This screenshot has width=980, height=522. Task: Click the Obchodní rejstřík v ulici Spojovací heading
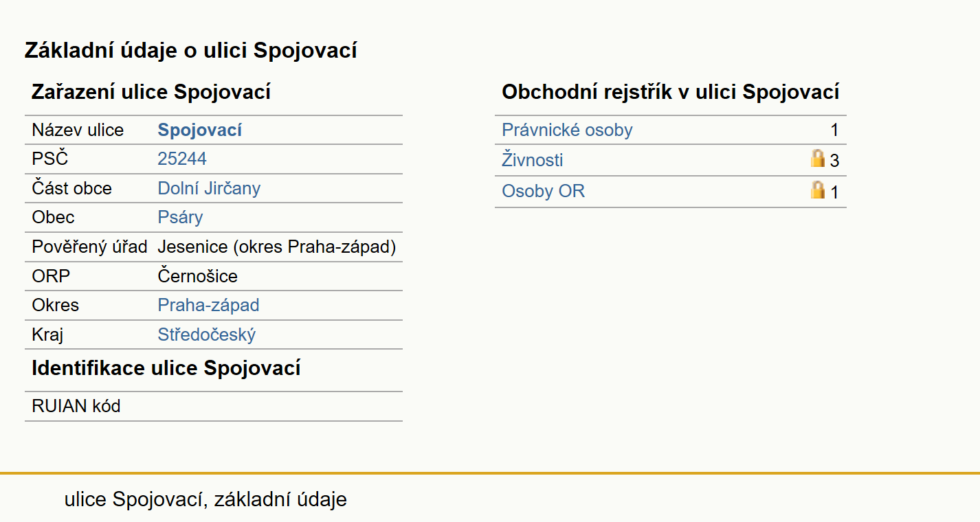tap(671, 92)
